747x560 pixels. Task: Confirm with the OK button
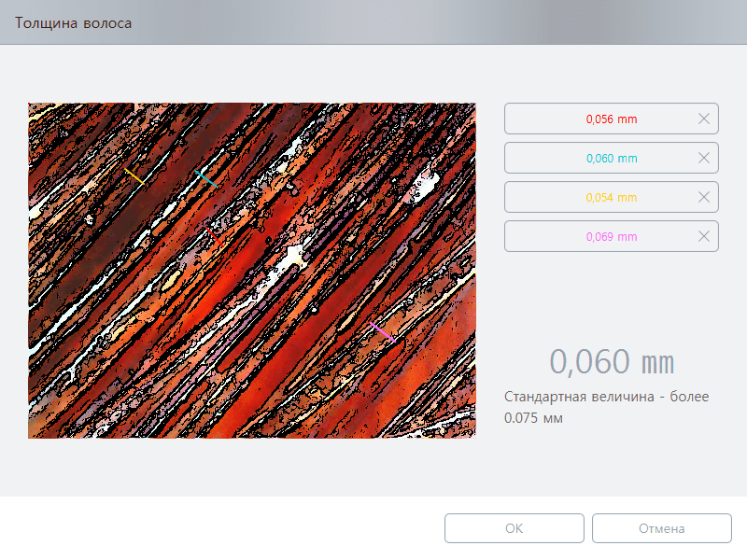click(x=514, y=528)
